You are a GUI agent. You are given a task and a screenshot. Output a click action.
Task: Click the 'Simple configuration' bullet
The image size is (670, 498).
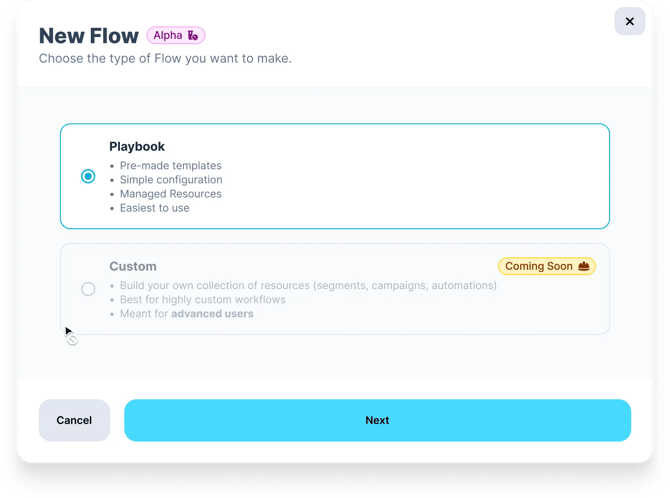(171, 180)
